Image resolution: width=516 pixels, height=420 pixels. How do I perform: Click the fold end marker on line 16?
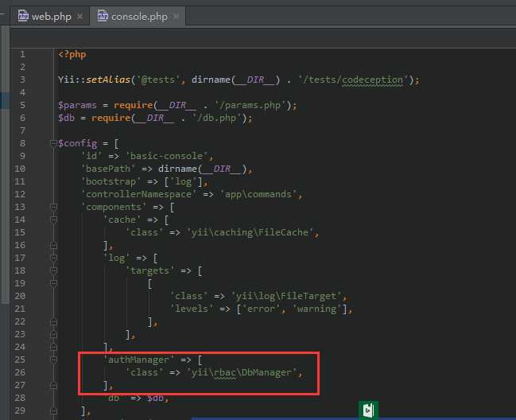click(x=53, y=246)
